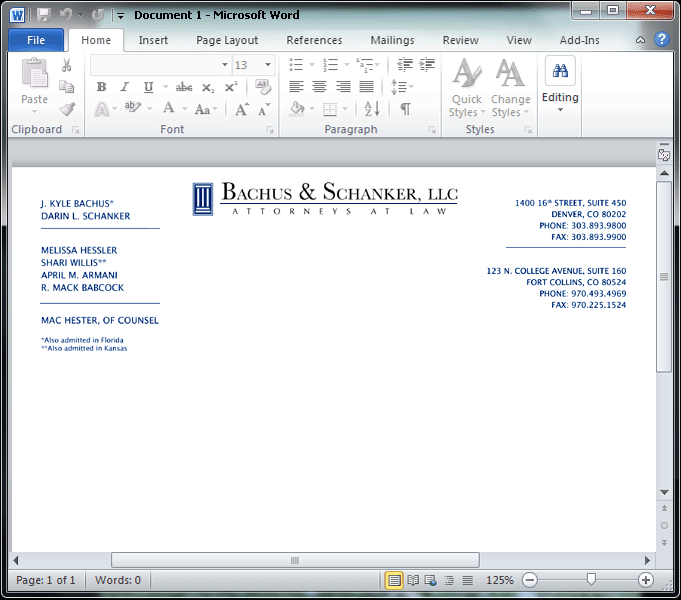Align text to the right
This screenshot has height=600, width=681.
(343, 86)
